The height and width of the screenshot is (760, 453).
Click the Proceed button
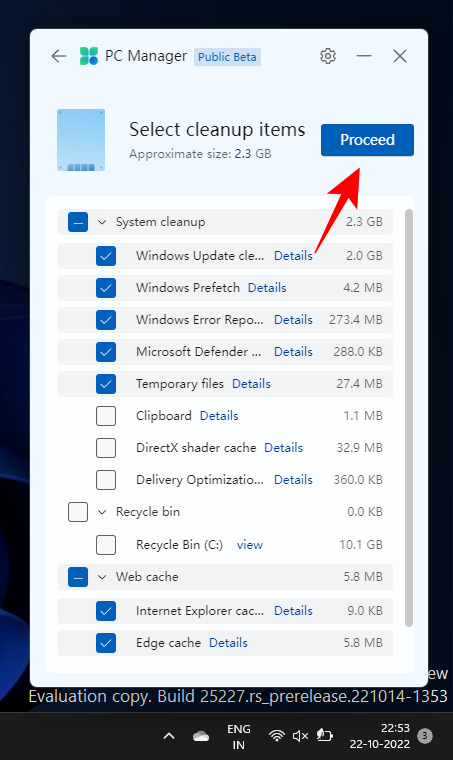(x=367, y=140)
